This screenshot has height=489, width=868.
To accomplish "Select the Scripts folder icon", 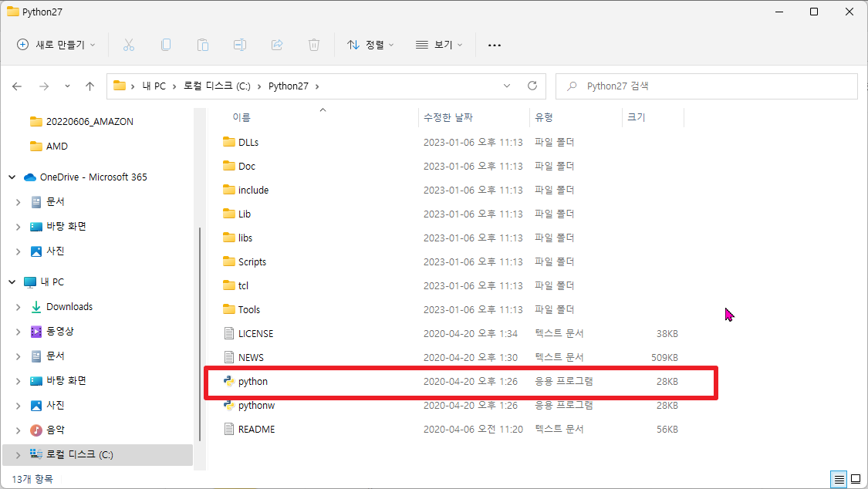I will (x=228, y=261).
